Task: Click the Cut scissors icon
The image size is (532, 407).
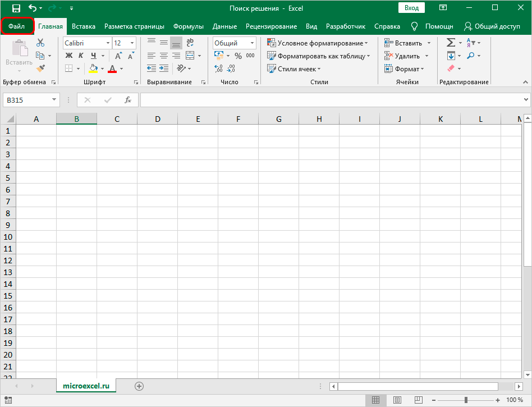Action: (x=40, y=43)
